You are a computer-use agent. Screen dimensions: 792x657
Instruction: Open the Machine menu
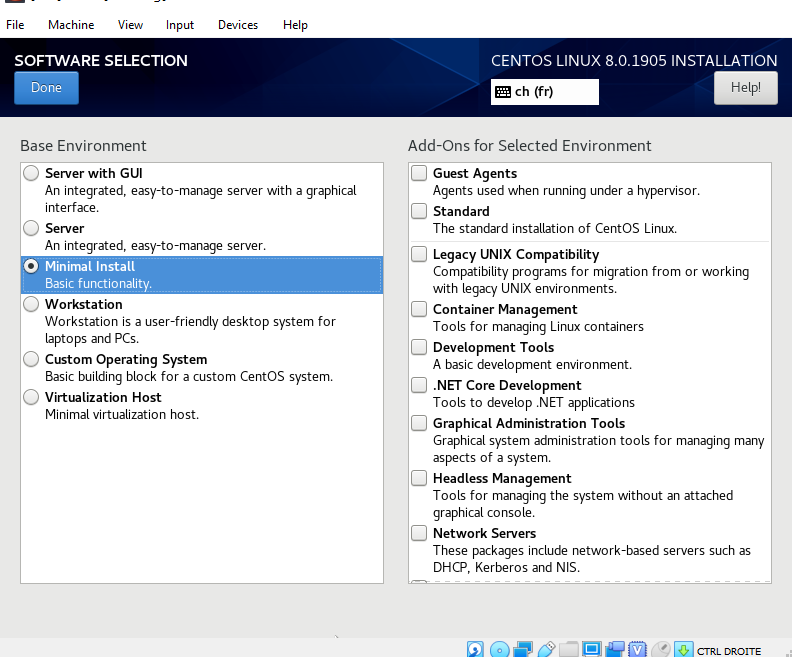71,25
